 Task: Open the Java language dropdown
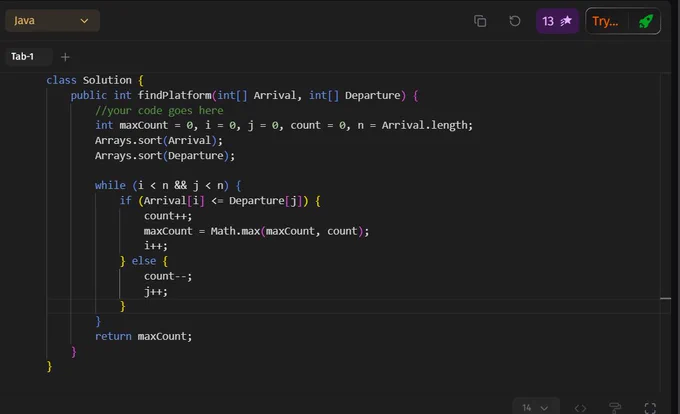tap(52, 21)
